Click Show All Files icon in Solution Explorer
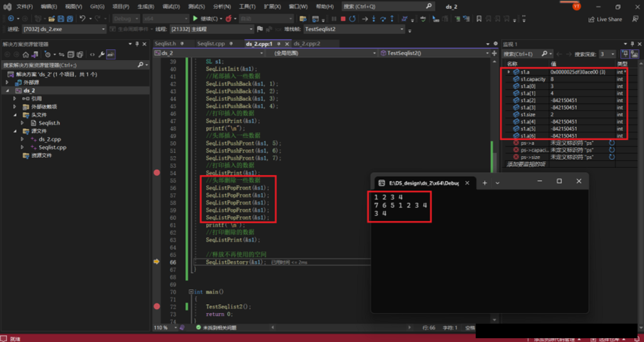This screenshot has width=644, height=342. coord(80,55)
